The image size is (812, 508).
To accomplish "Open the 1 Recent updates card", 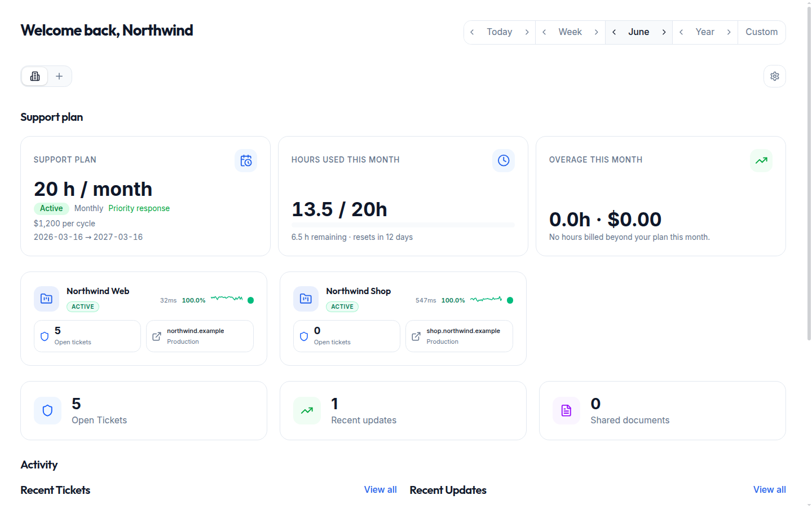I will tap(403, 411).
